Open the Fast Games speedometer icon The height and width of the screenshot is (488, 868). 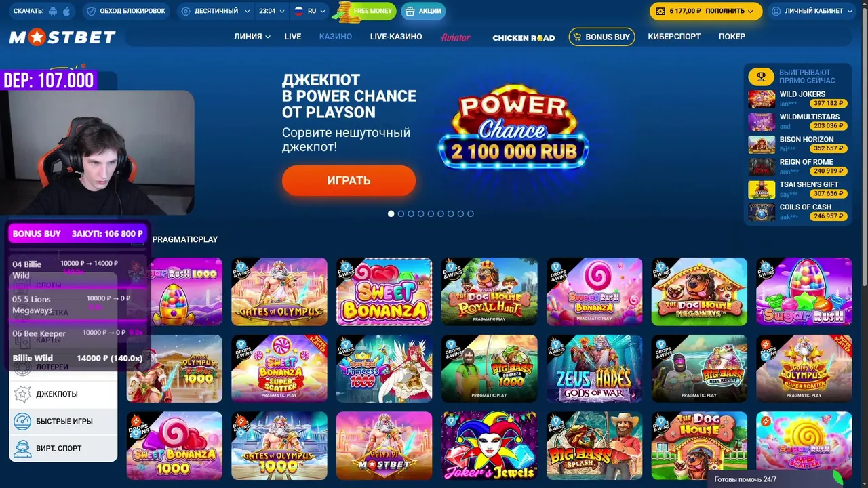coord(23,422)
